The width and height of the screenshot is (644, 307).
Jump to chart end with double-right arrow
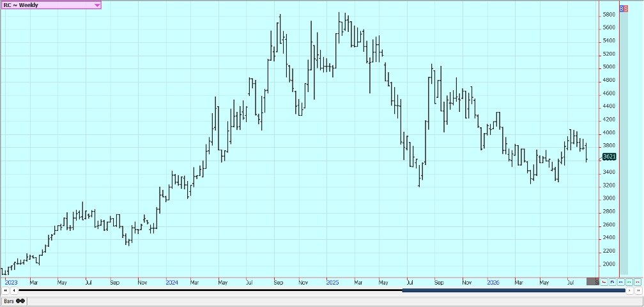tap(638, 290)
